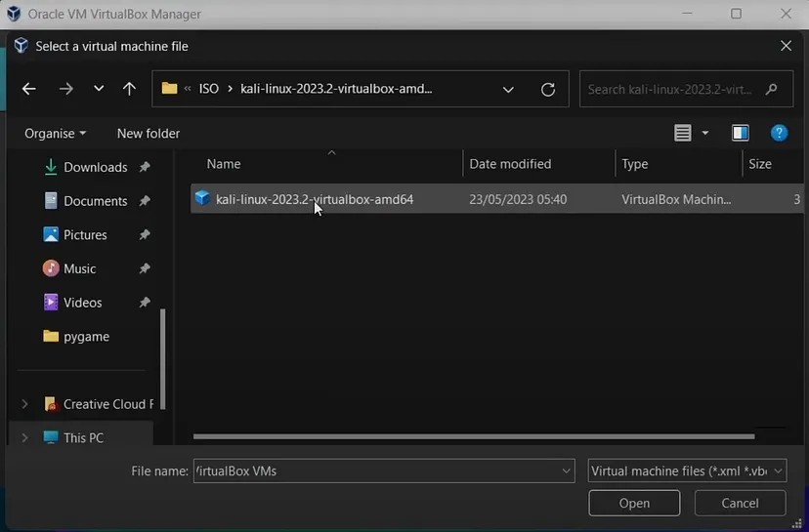Click the date 23/05/2023 05:40 cell
The height and width of the screenshot is (532, 809).
[x=518, y=199]
